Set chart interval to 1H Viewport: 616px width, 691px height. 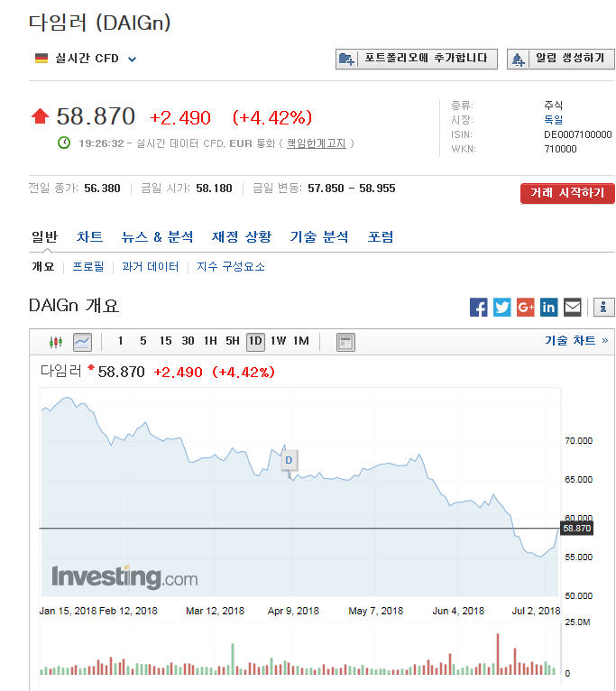click(x=210, y=341)
